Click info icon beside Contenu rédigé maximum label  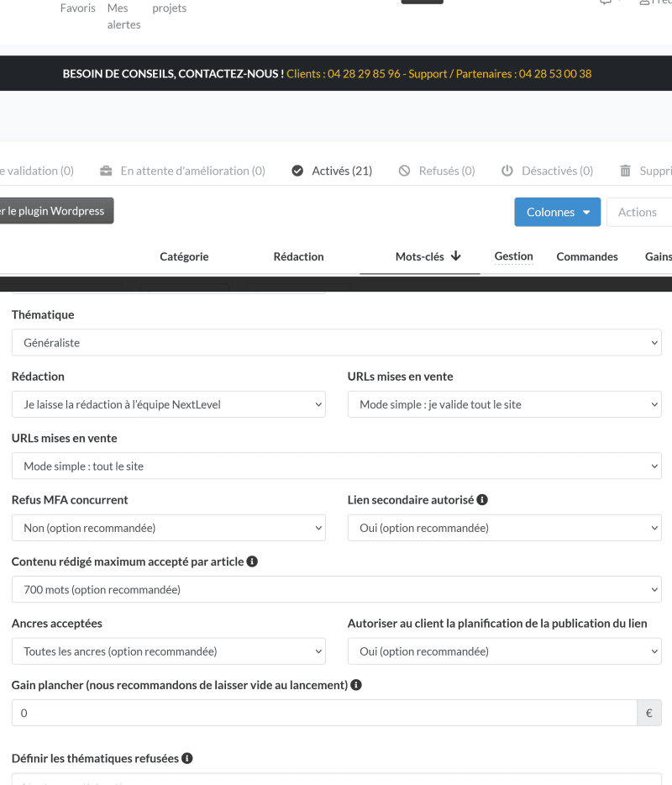click(x=252, y=561)
